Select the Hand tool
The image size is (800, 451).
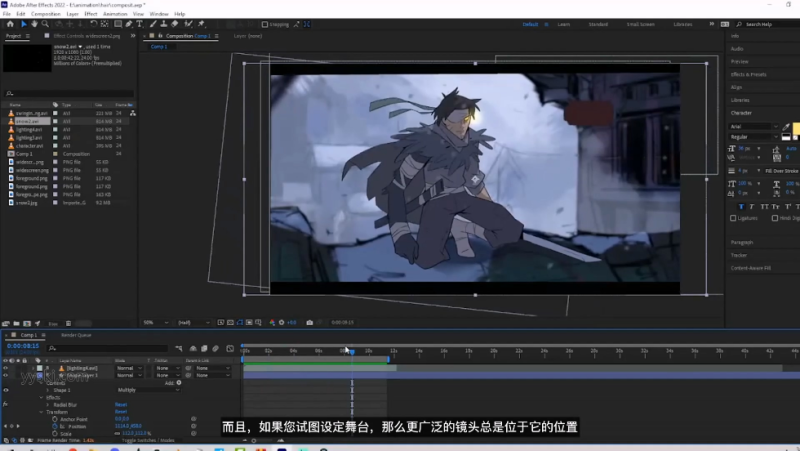tap(34, 24)
